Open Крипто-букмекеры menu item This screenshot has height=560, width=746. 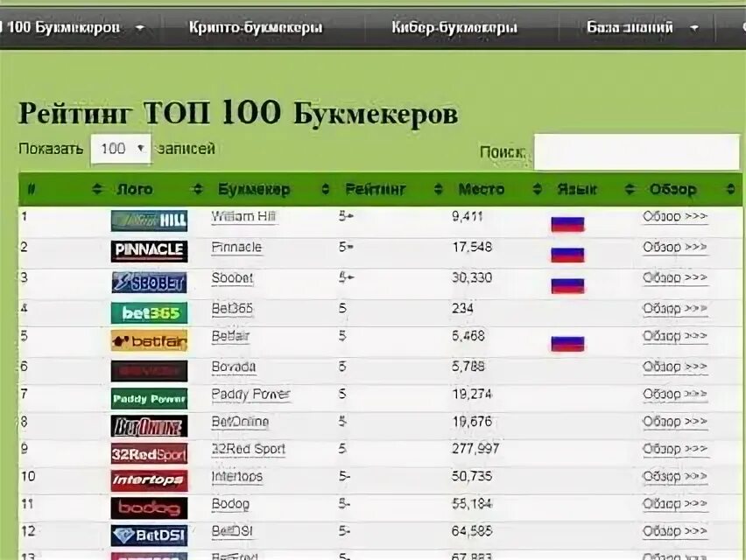click(x=256, y=28)
